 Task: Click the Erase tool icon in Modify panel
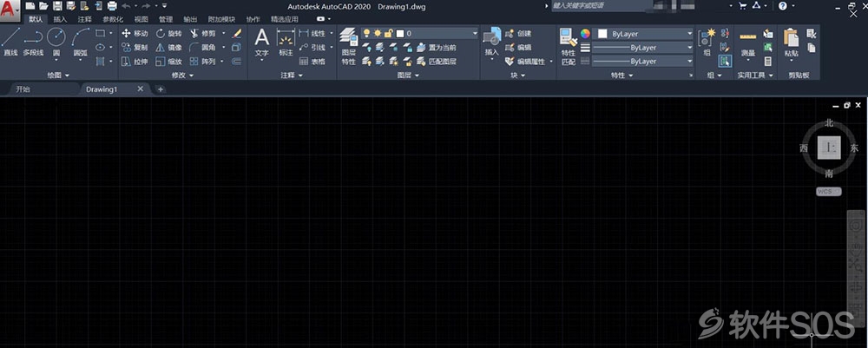pyautogui.click(x=236, y=33)
